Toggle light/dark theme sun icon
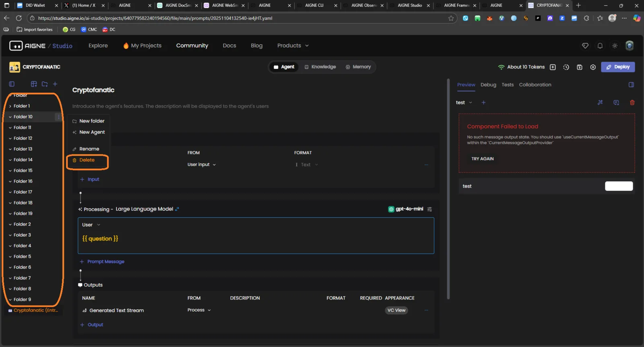The image size is (644, 347). [x=615, y=46]
